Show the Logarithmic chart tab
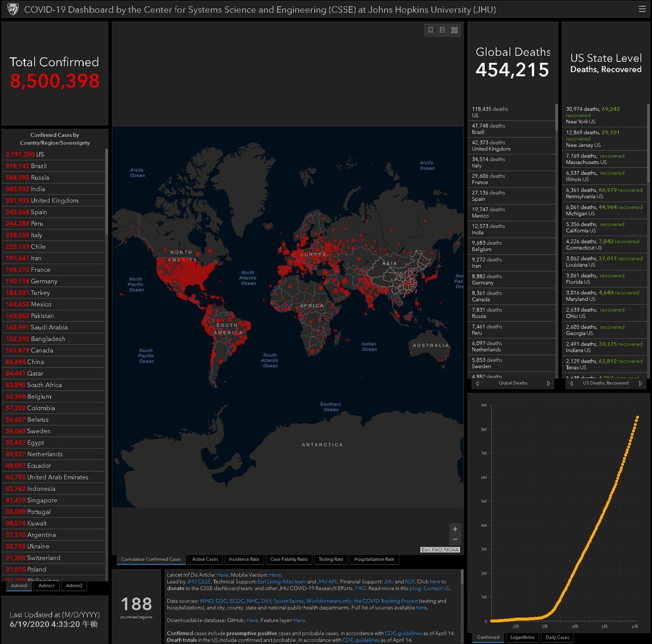Viewport: 652px width, 644px height. click(x=523, y=637)
